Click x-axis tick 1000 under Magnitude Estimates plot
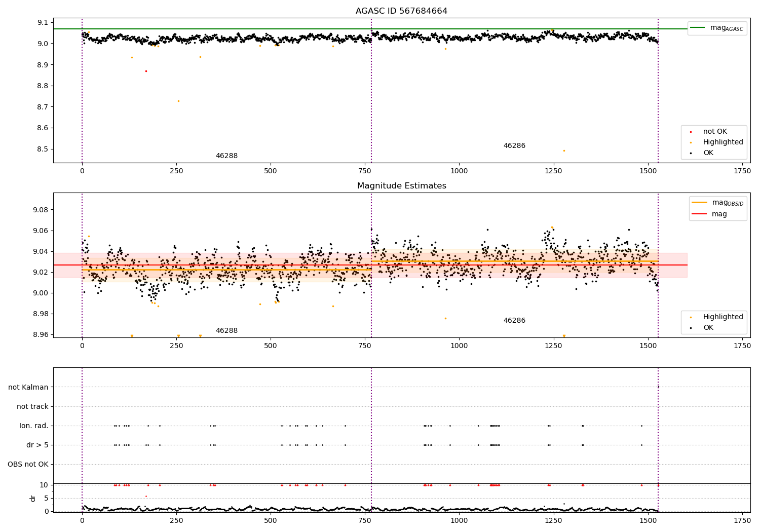The height and width of the screenshot is (532, 760). click(x=459, y=346)
